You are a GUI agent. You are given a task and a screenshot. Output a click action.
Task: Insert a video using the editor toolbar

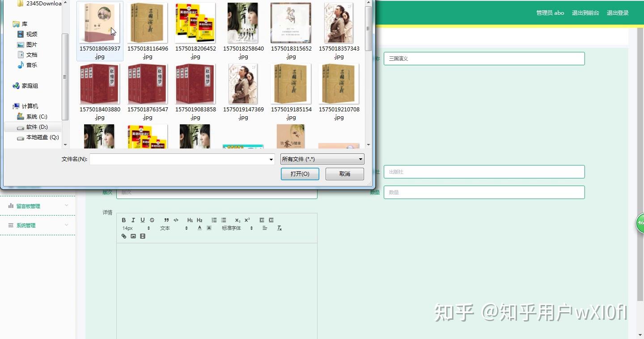[x=143, y=236]
